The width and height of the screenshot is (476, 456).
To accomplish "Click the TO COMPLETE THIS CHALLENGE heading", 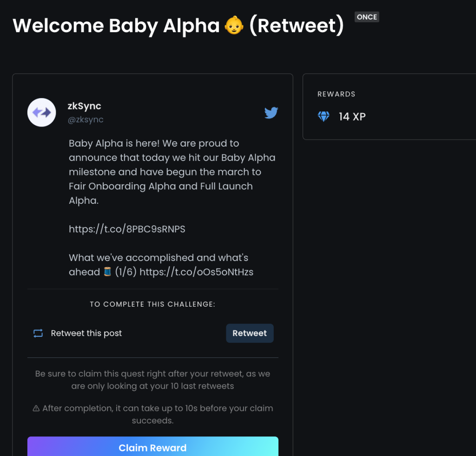I will pyautogui.click(x=152, y=304).
